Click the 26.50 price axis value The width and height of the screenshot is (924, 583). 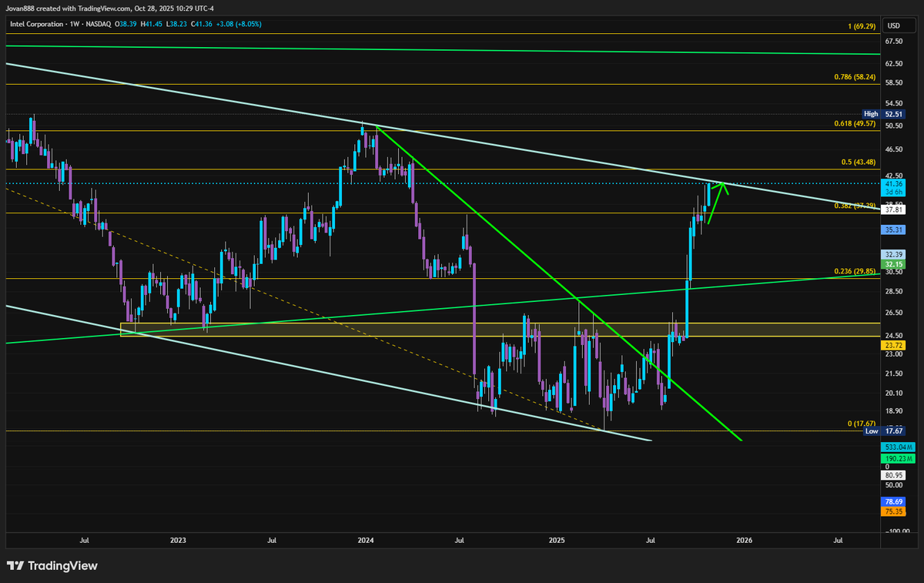pos(894,313)
